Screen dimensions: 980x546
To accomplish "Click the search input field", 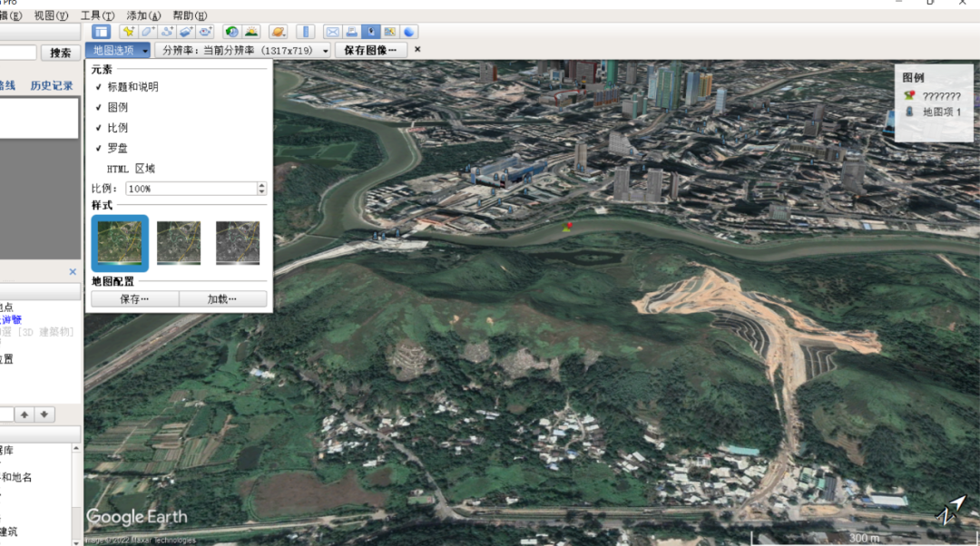I will [x=18, y=53].
